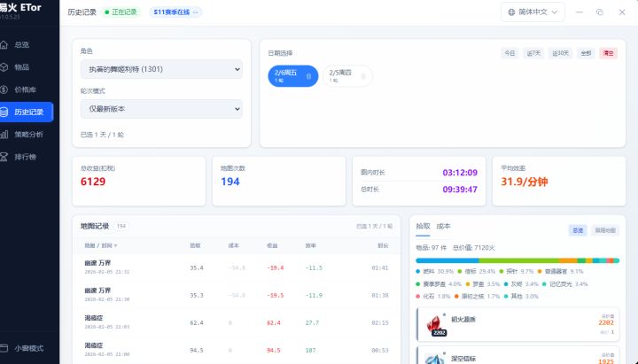The width and height of the screenshot is (638, 364).
Task: Click the 近7天 date filter button
Action: (x=533, y=53)
